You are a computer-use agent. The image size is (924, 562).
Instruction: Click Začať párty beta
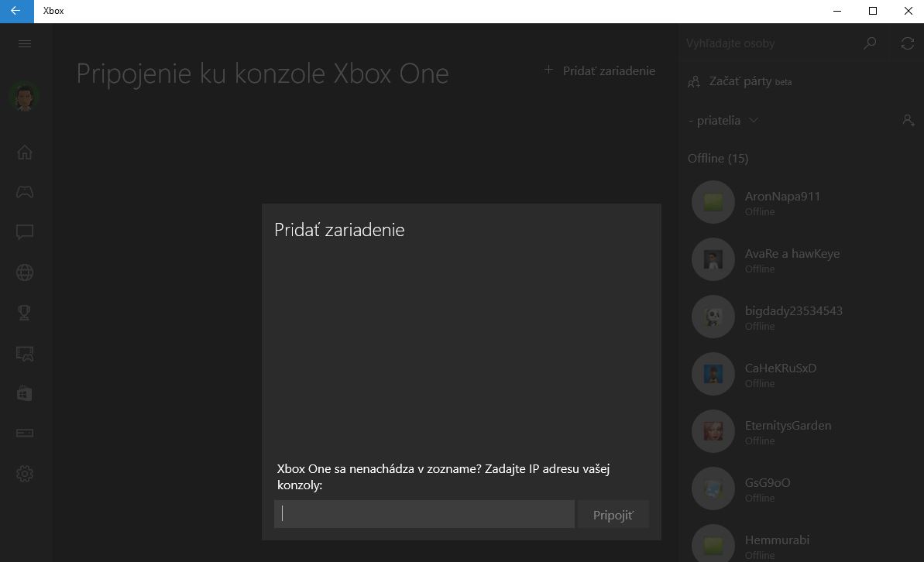751,81
